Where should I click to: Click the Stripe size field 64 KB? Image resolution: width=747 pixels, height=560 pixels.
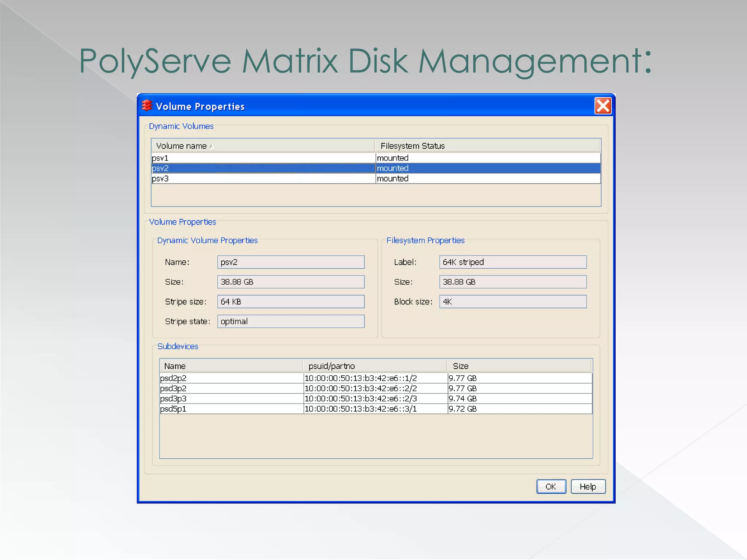[291, 302]
